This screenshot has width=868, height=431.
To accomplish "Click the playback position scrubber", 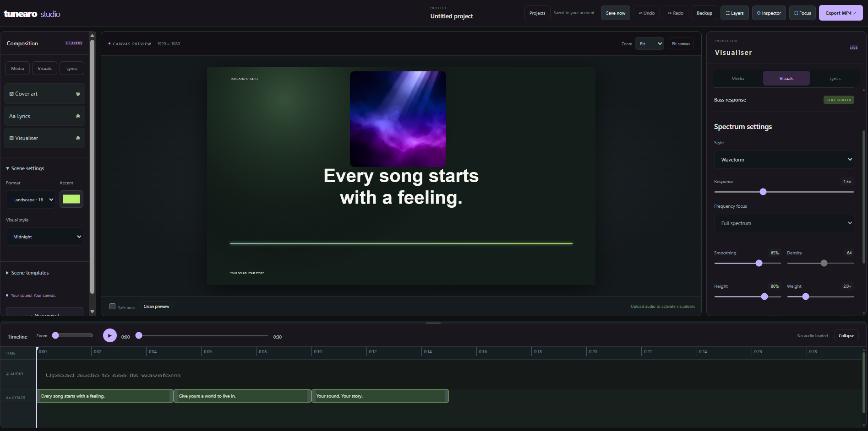I will [139, 335].
